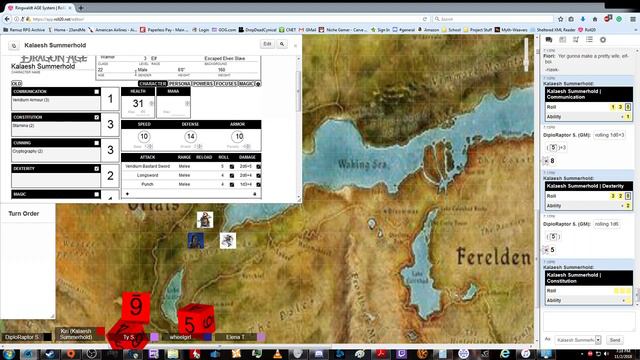This screenshot has height=360, width=640.
Task: Switch to the POWERS sheet tab
Action: pos(203,84)
